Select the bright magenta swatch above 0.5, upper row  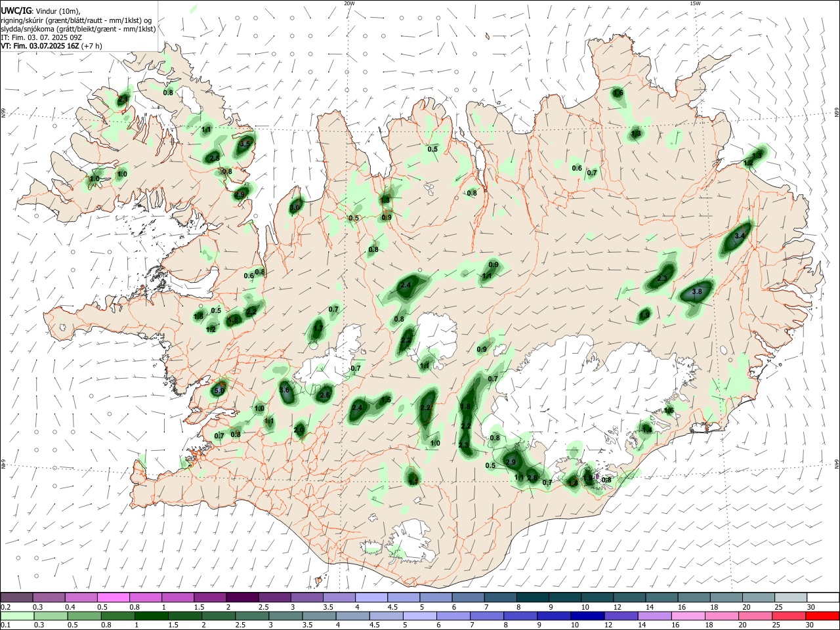point(114,597)
